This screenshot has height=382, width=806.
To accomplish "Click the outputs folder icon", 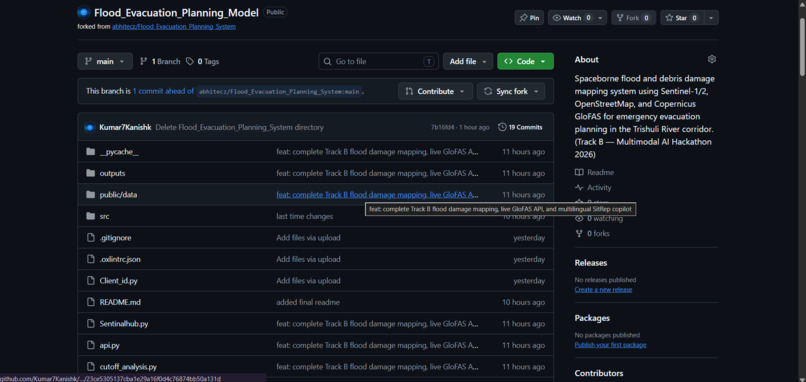I will (x=90, y=173).
